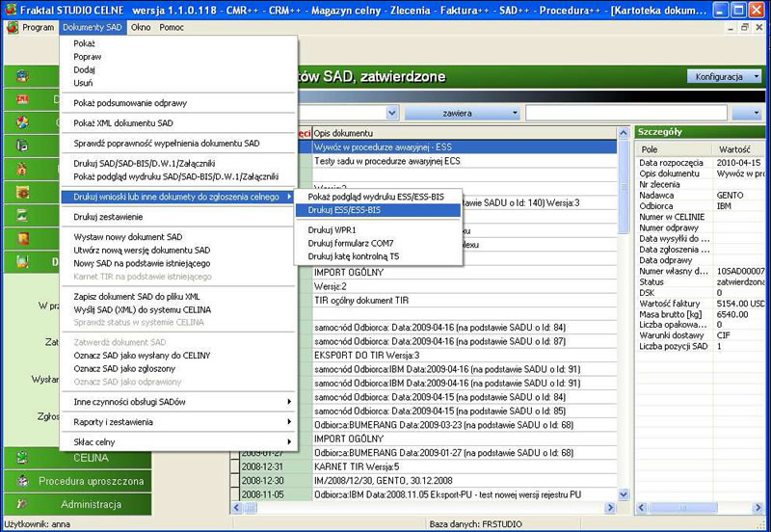Tick the checkbox for row 2008-12-30
The width and height of the screenshot is (771, 532).
click(x=235, y=480)
